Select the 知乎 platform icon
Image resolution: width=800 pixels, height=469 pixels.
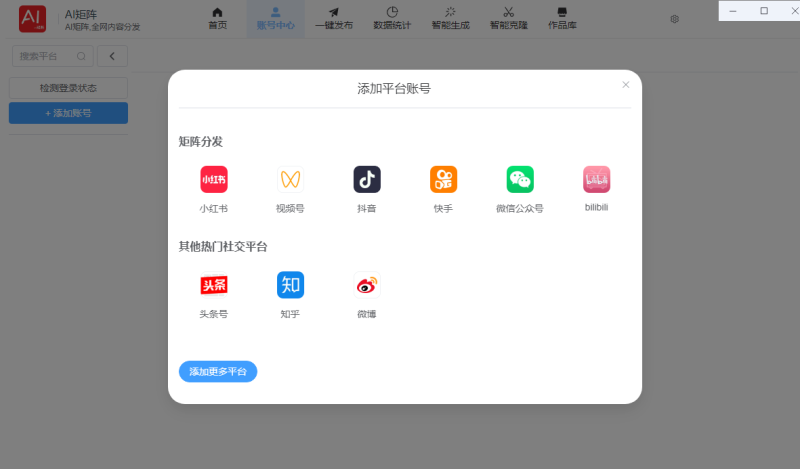click(290, 285)
